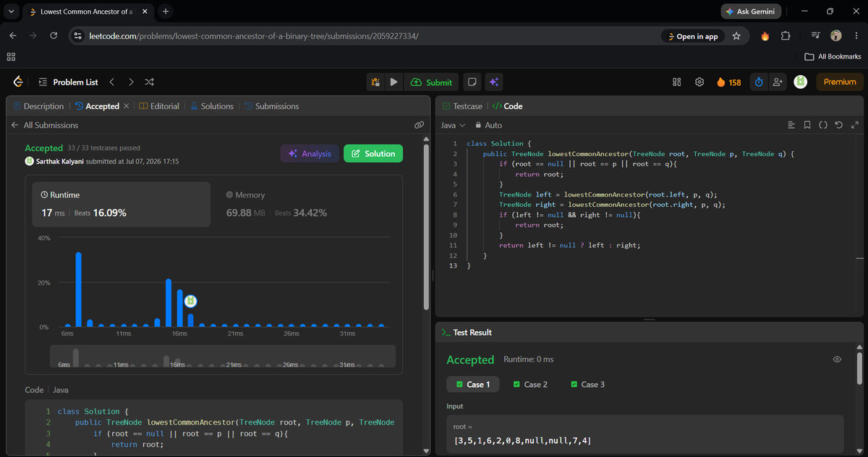The width and height of the screenshot is (868, 457).
Task: Run code with the play icon
Action: tap(393, 82)
